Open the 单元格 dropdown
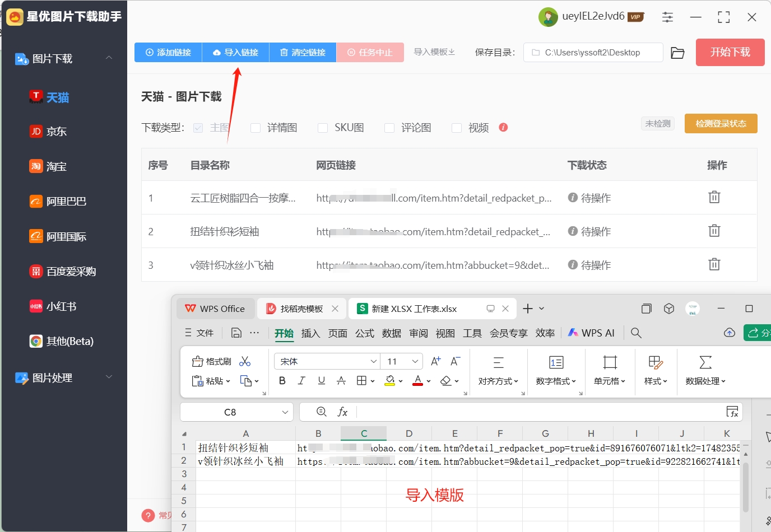Screen dimensions: 771x532 610,371
